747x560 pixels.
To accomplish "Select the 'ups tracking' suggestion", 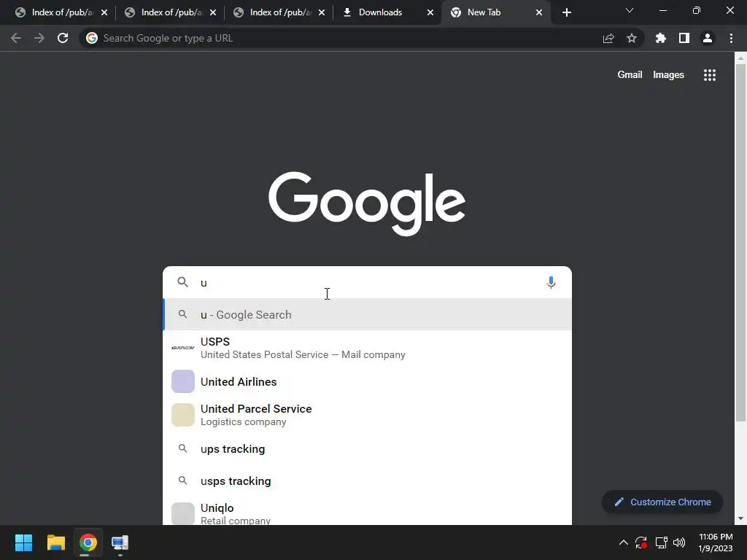I will click(367, 448).
